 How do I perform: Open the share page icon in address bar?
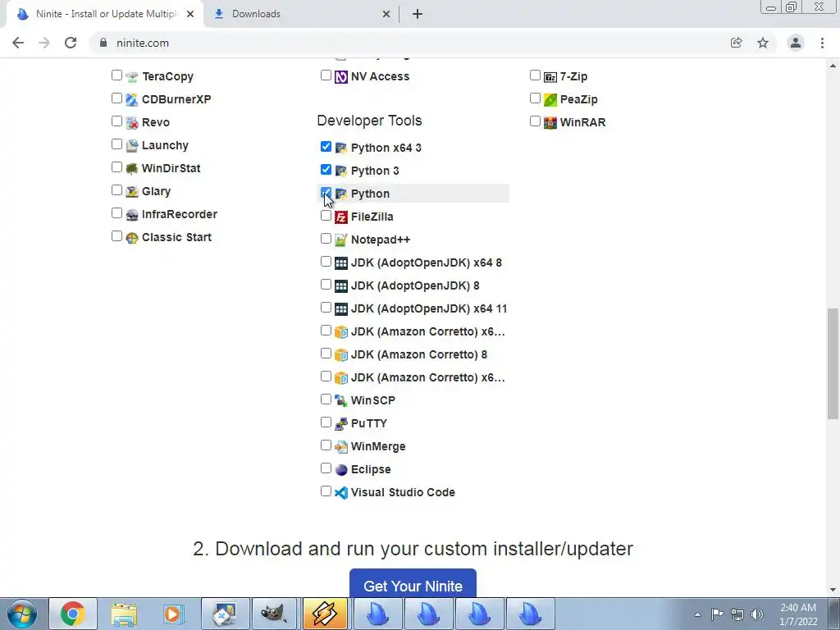tap(737, 43)
